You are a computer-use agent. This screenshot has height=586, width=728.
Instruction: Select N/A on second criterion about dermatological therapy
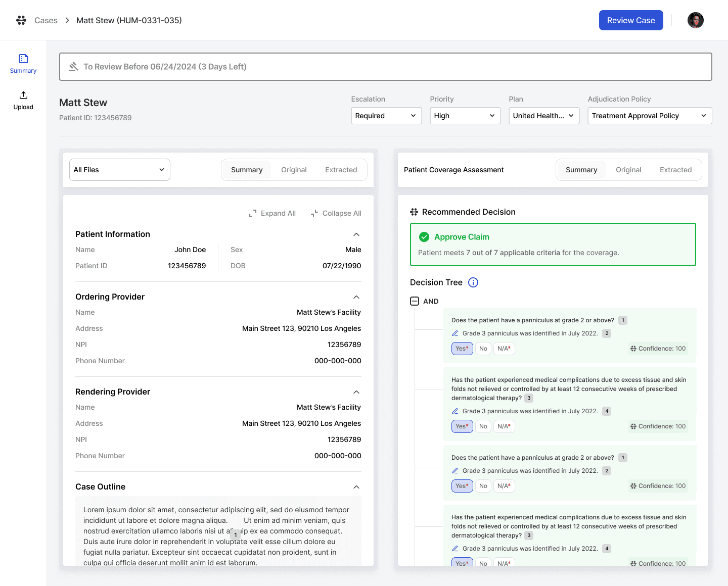[504, 426]
